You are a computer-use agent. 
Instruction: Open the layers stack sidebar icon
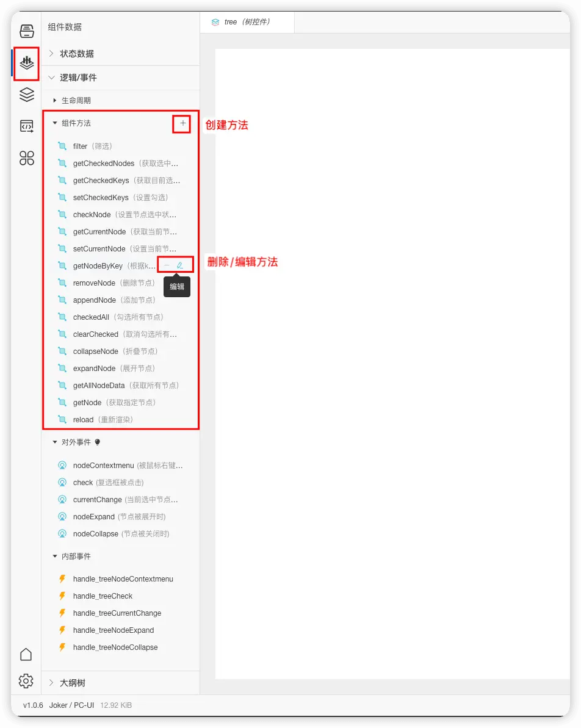[x=26, y=94]
